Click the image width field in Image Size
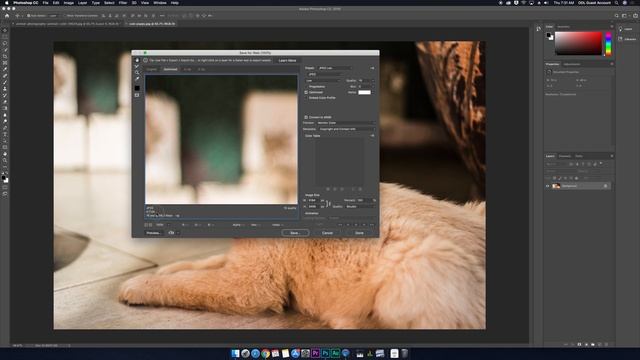 (x=313, y=200)
